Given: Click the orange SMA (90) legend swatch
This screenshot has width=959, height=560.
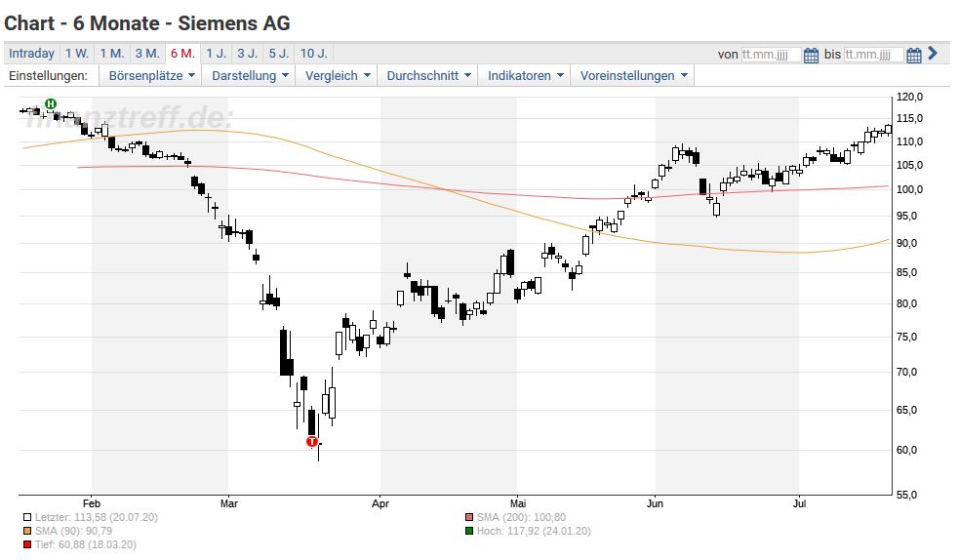Looking at the screenshot, I should [27, 531].
